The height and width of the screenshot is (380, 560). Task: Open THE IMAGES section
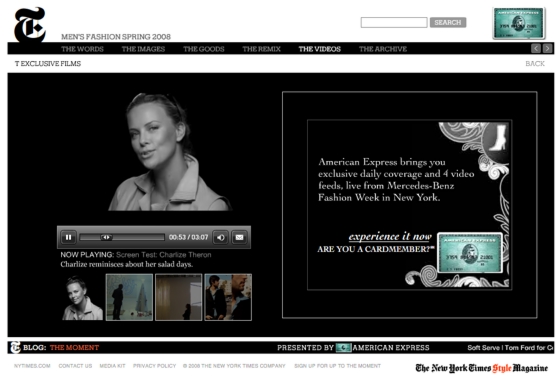point(143,49)
